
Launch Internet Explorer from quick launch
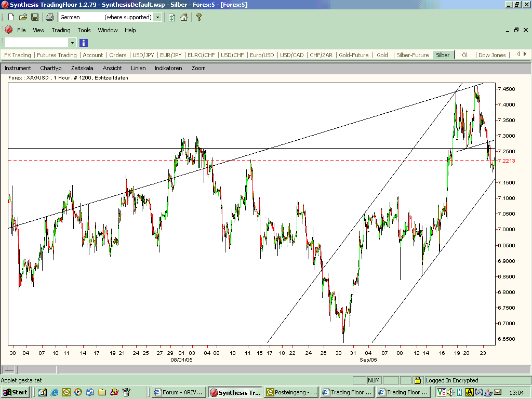(54, 392)
